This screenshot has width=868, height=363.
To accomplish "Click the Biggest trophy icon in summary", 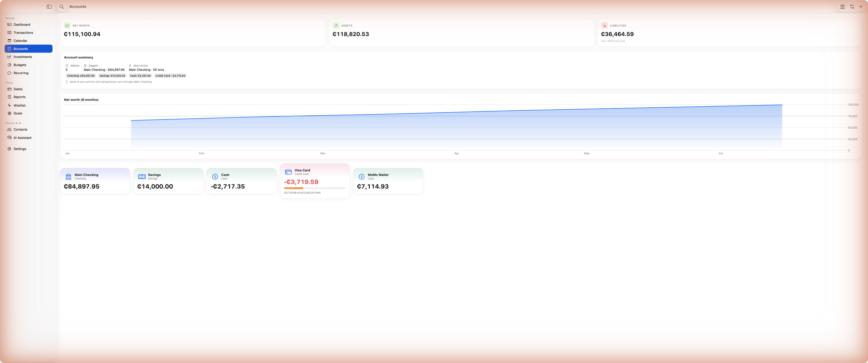I will click(85, 66).
